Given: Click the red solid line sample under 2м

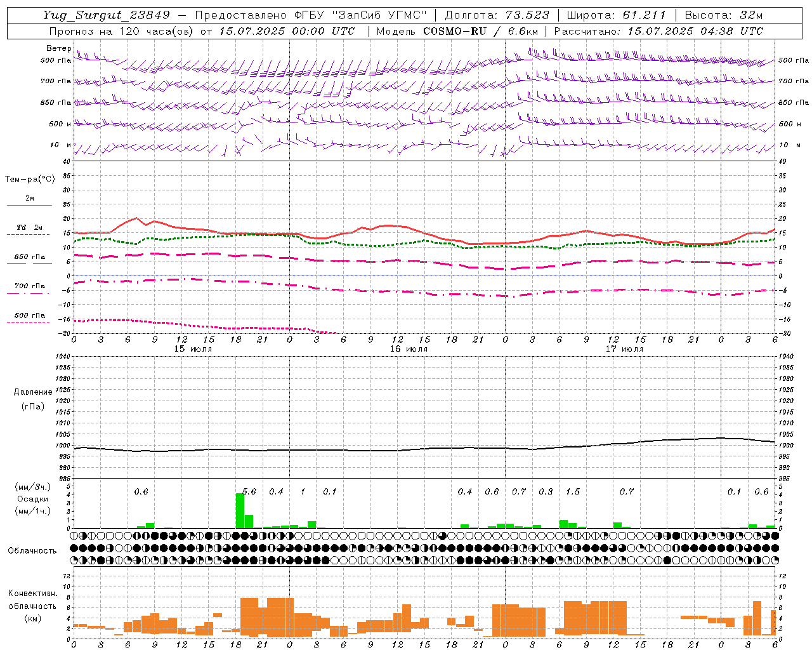Looking at the screenshot, I should (x=29, y=206).
